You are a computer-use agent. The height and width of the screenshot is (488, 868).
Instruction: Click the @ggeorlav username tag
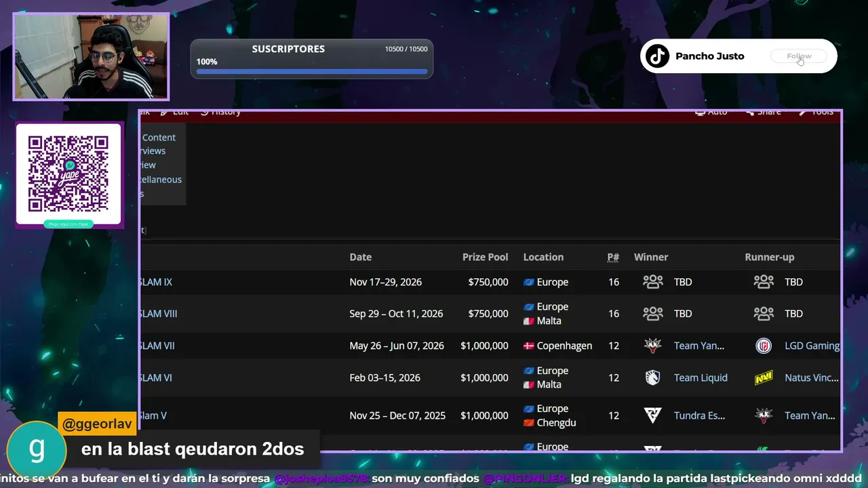click(x=97, y=424)
